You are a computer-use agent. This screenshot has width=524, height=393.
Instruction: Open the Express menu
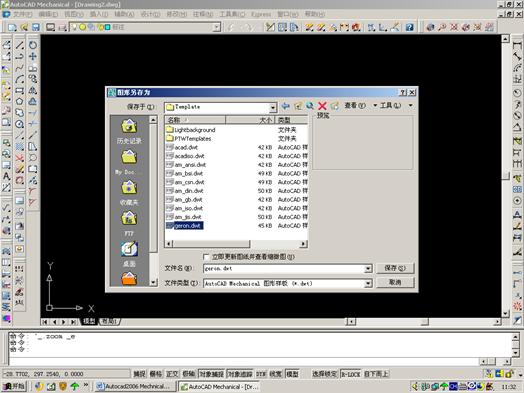(x=261, y=14)
